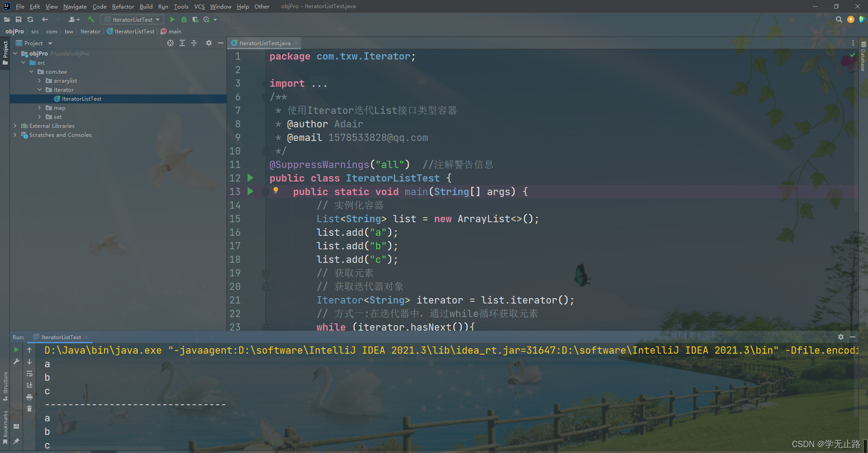Click the yellow intention lightbulb on line 13
Screen dimensions: 868x453
[x=276, y=191]
